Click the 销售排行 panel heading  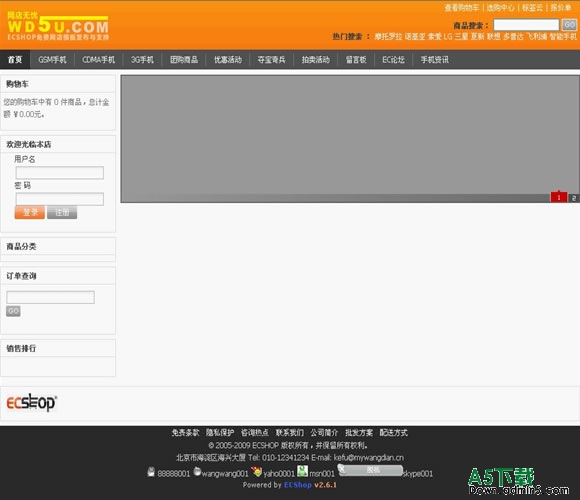(21, 348)
